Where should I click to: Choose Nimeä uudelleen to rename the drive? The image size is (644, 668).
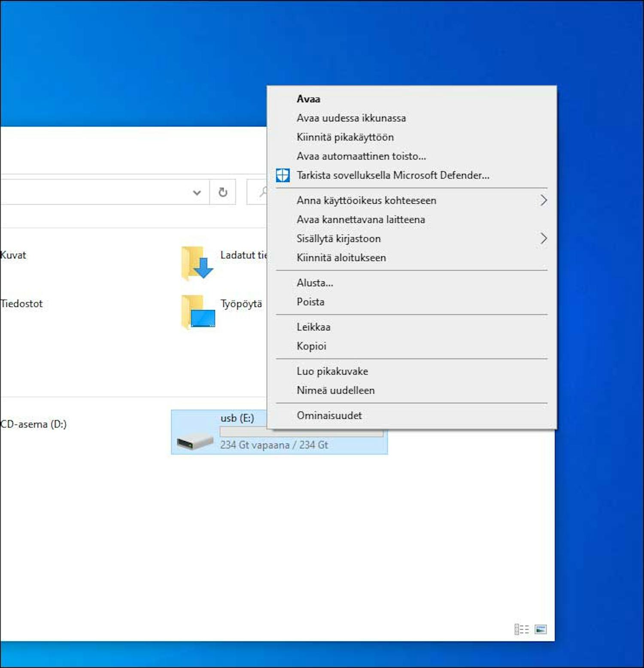tap(336, 390)
